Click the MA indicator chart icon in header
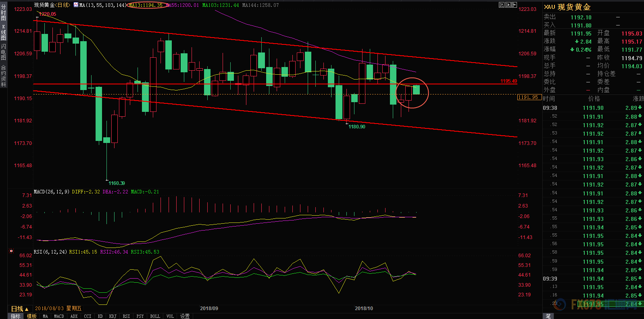Image resolution: width=644 pixels, height=319 pixels. coord(76,5)
